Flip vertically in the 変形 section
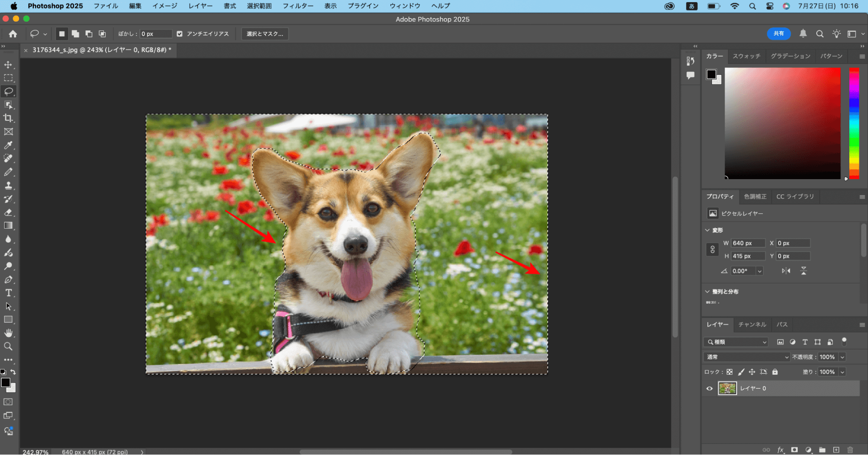The width and height of the screenshot is (868, 455). pyautogui.click(x=804, y=271)
